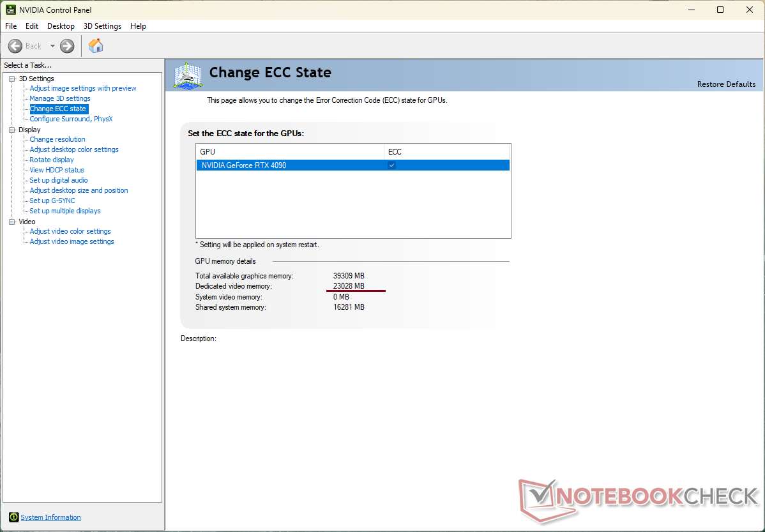Open the Help menu

(x=138, y=26)
